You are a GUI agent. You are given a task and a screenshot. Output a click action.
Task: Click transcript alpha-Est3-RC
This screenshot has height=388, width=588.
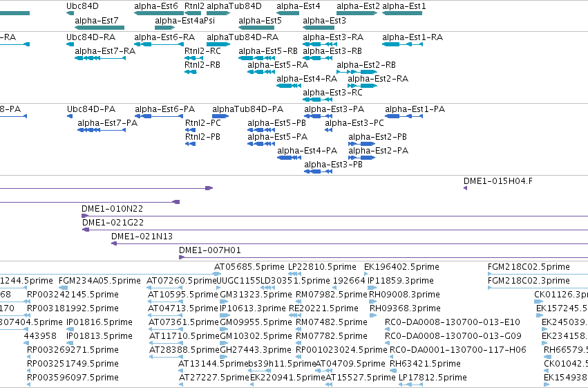[332, 93]
